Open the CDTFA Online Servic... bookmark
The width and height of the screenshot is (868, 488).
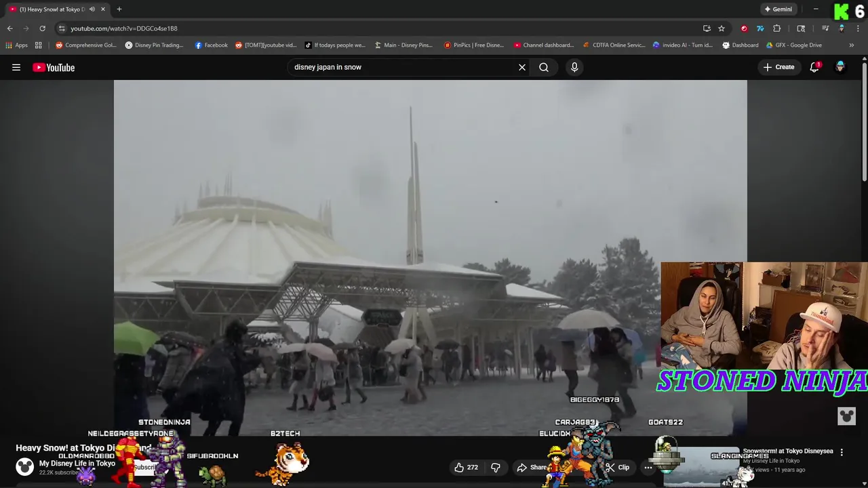click(x=614, y=45)
